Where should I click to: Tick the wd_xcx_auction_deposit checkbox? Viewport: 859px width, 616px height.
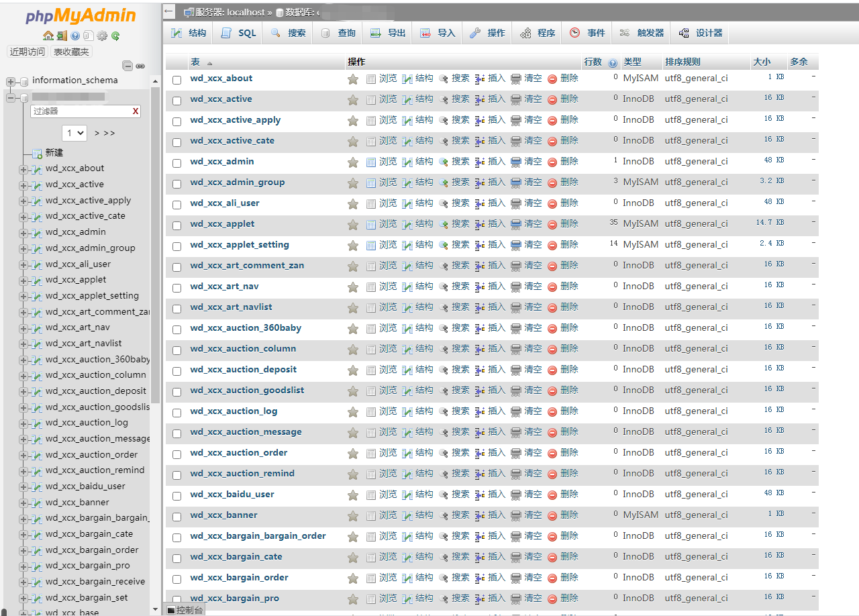[x=177, y=371]
